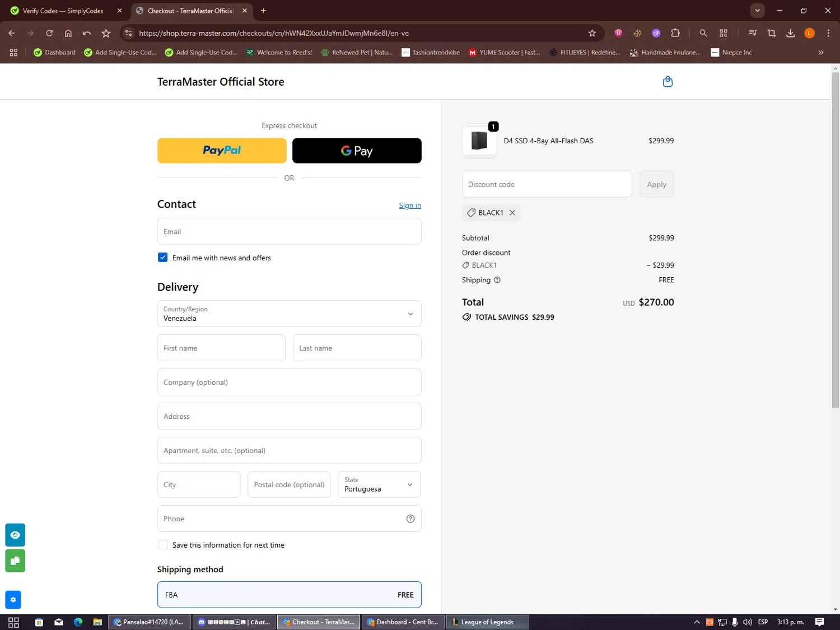Open the notifications center icon
This screenshot has width=840, height=630.
tap(819, 622)
